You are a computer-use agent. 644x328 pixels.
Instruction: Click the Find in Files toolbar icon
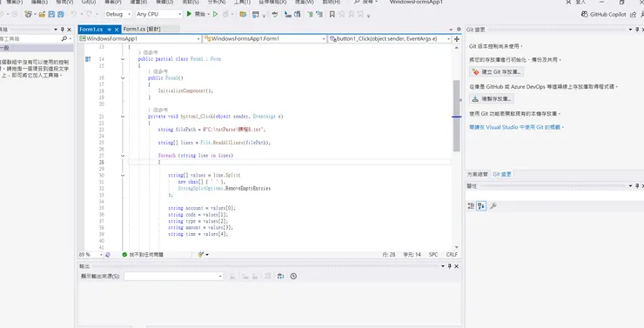[x=243, y=14]
